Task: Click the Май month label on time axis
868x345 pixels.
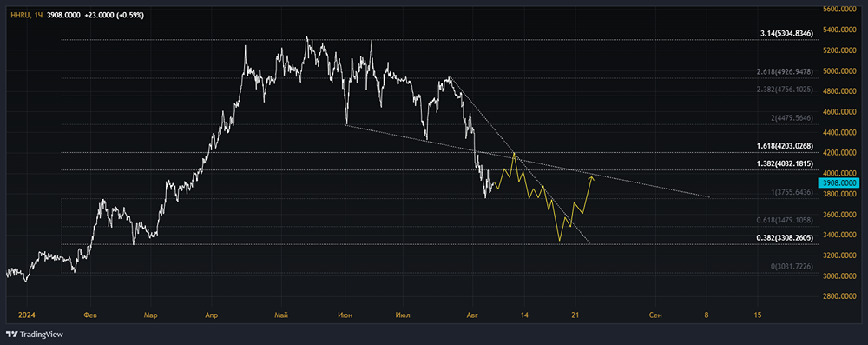Action: pos(281,315)
